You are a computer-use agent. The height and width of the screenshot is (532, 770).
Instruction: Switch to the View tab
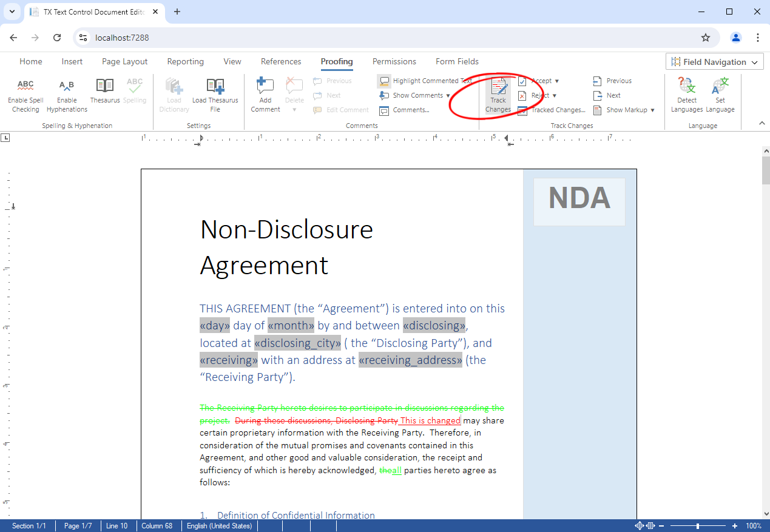(232, 61)
